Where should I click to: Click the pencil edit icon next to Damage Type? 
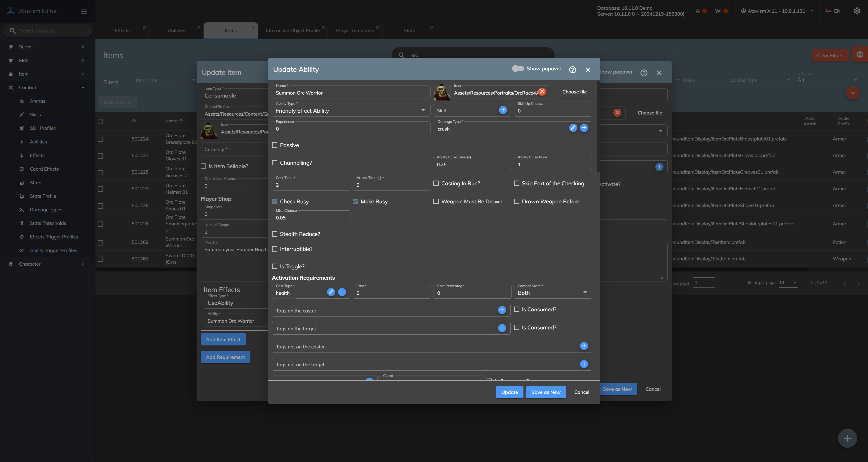pyautogui.click(x=573, y=128)
